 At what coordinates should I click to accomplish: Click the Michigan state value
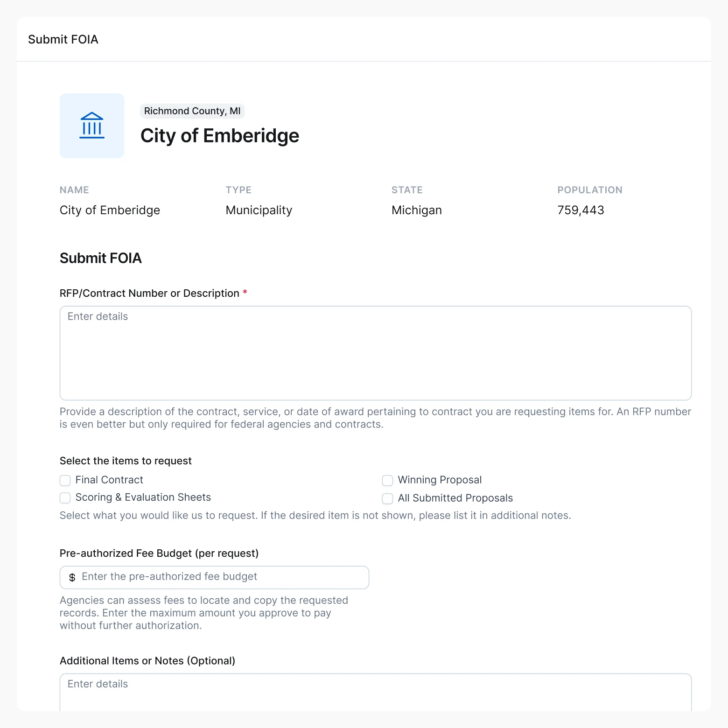click(x=416, y=210)
